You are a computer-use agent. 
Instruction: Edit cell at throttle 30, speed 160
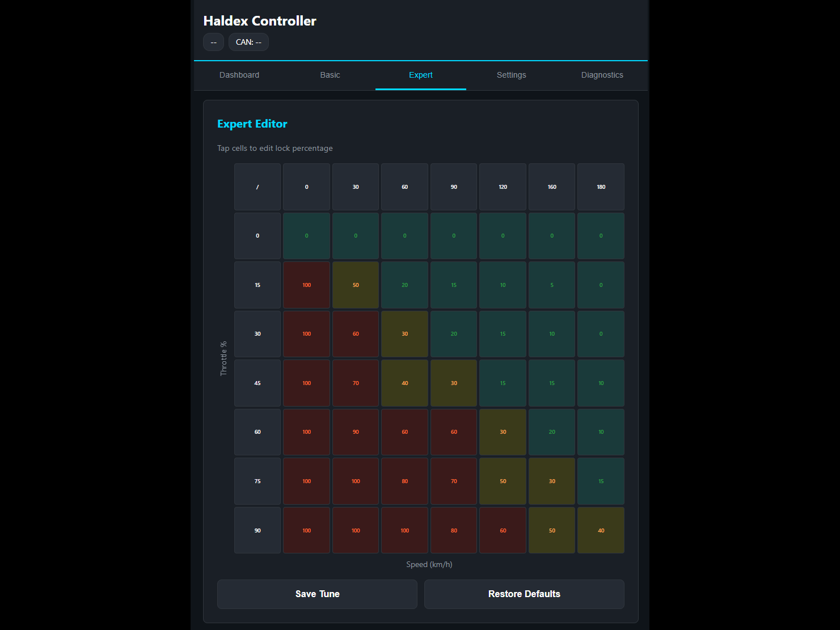[x=552, y=334]
